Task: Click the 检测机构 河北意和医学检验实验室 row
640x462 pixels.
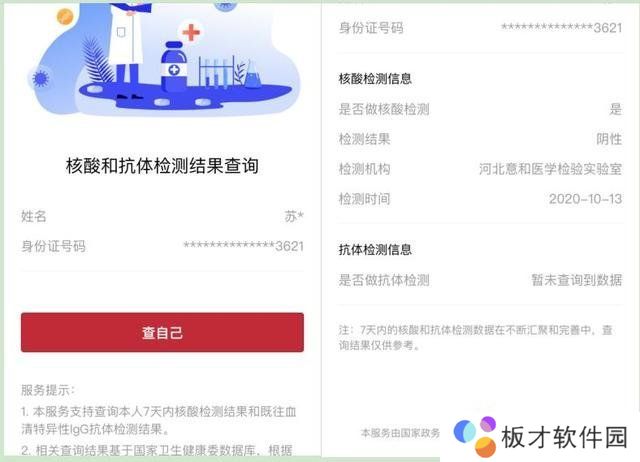Action: (480, 169)
